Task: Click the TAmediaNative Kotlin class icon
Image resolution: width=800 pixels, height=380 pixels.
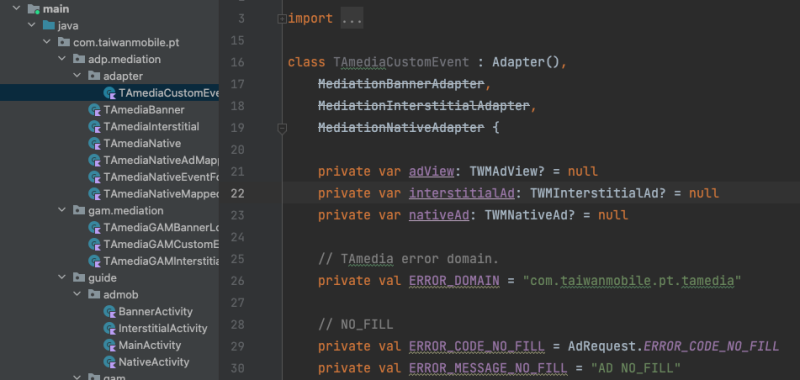Action: pos(94,143)
